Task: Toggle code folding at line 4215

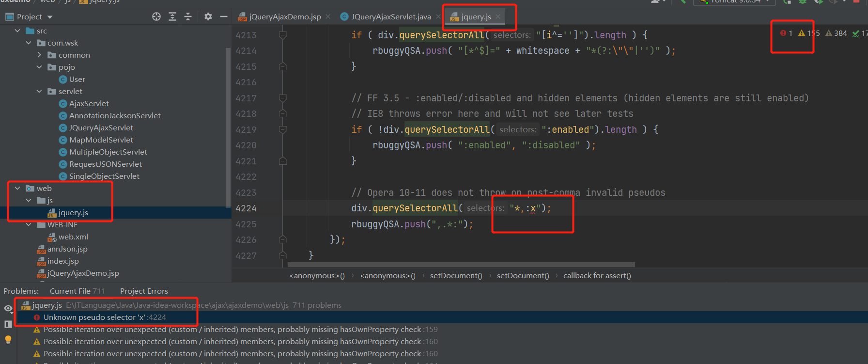Action: (x=283, y=66)
